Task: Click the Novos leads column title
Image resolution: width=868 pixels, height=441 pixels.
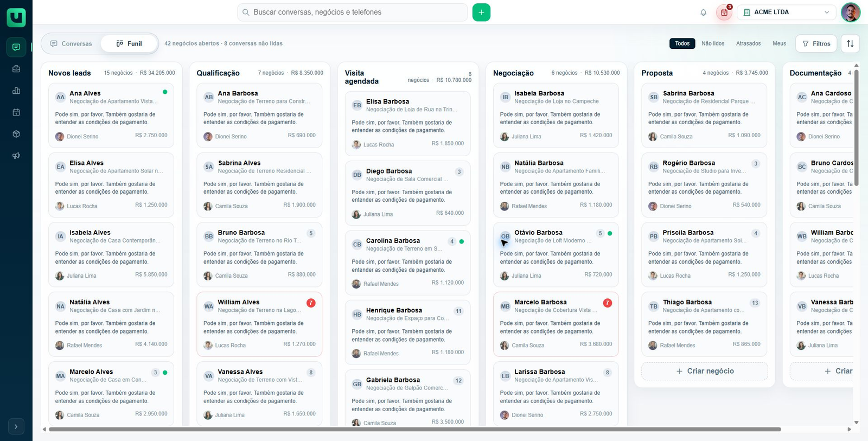Action: [69, 73]
